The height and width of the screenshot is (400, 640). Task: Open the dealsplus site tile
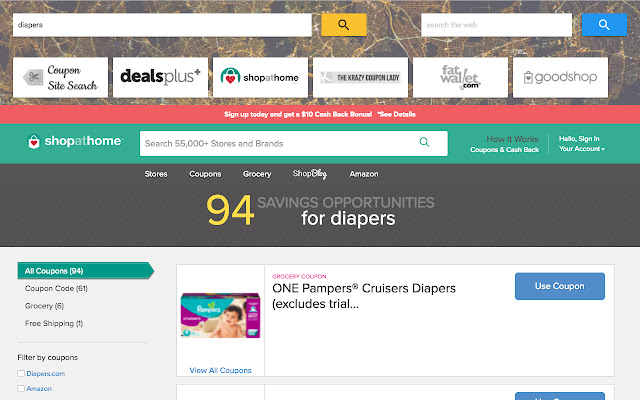click(x=160, y=77)
